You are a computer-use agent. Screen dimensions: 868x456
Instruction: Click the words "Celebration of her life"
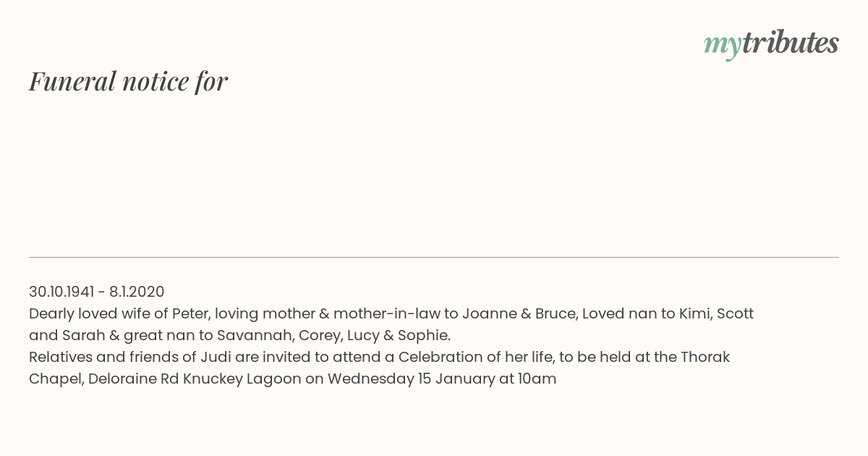(x=474, y=357)
